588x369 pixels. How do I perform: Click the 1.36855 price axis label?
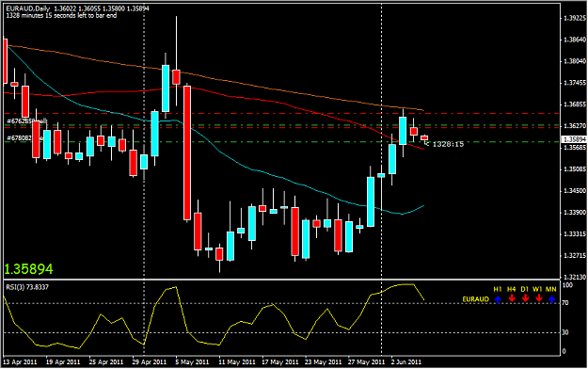click(x=575, y=104)
